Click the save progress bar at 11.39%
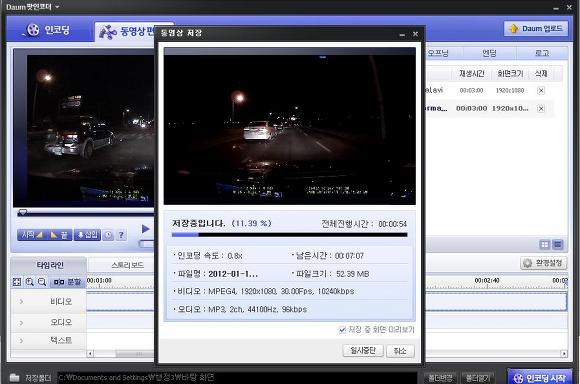 tap(289, 235)
